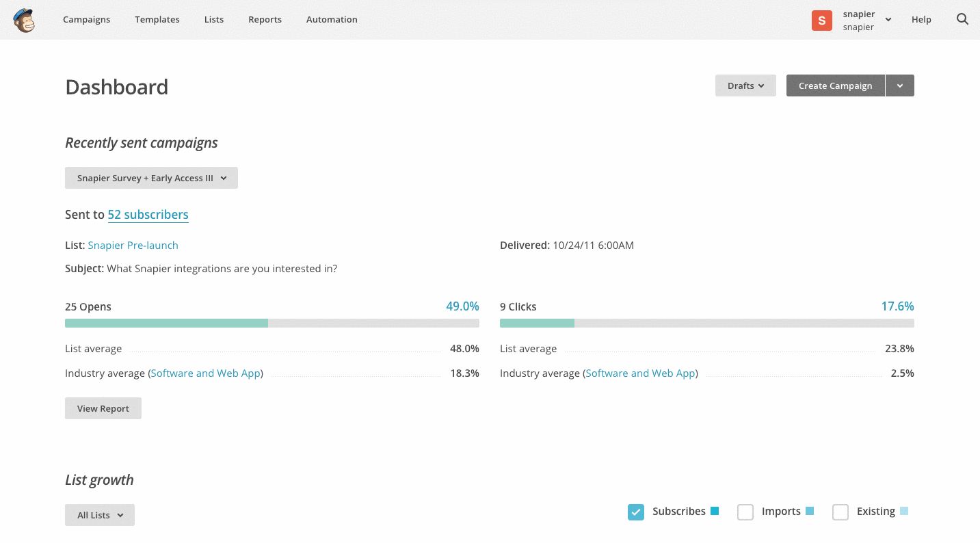Expand the Drafts dropdown
The image size is (980, 543).
point(745,85)
